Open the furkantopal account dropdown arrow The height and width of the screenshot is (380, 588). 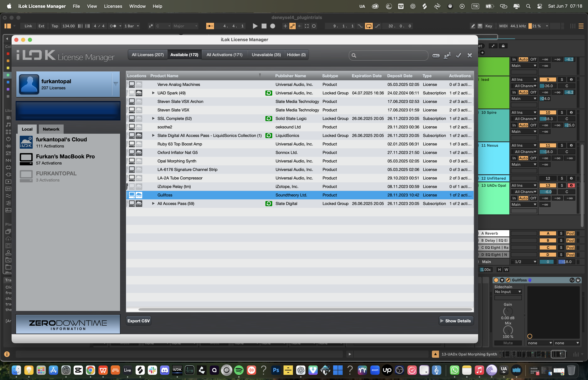(x=116, y=84)
